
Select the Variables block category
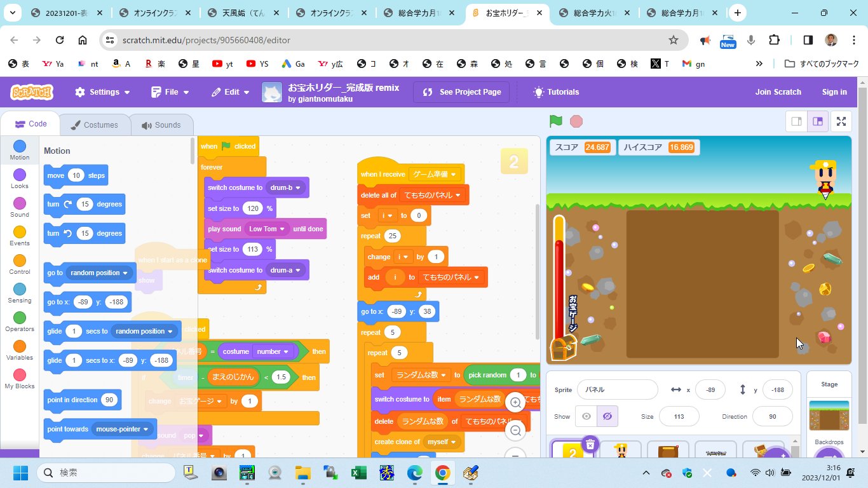pos(20,351)
